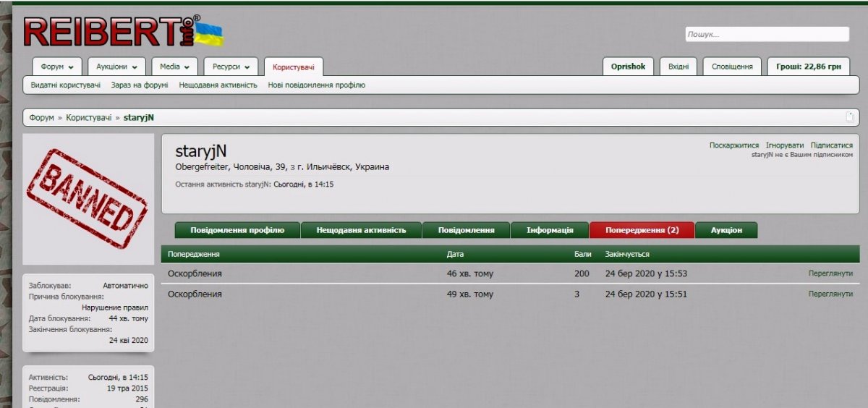
Task: Click the 24 кві 2020 ban end date
Action: pyautogui.click(x=129, y=340)
